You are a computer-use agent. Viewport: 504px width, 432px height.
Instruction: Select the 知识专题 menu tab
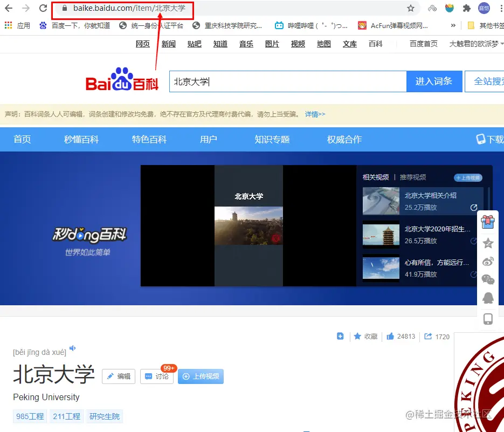click(272, 139)
